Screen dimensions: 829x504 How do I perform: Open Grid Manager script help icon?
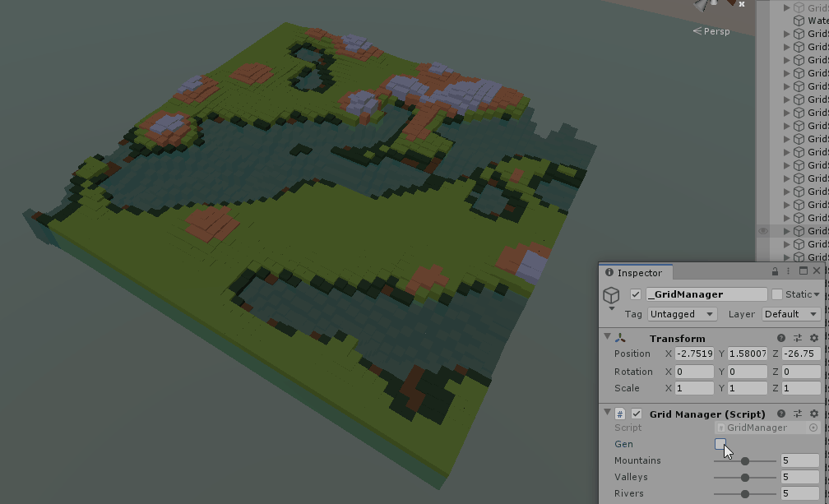point(781,414)
